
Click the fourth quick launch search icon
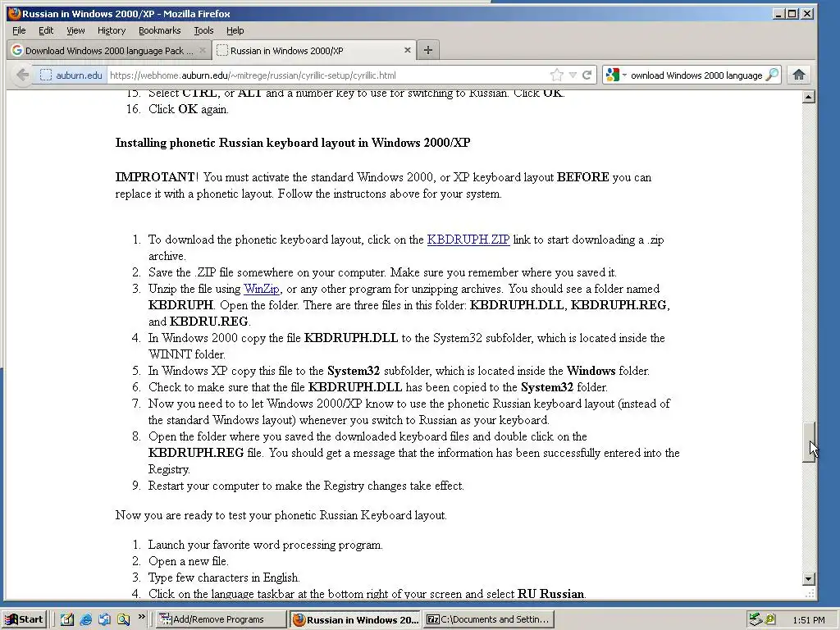point(123,619)
